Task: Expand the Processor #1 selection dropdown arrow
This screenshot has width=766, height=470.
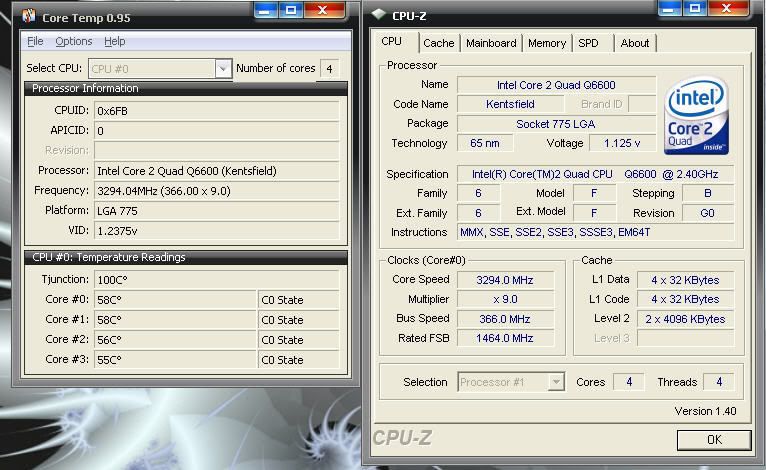Action: pyautogui.click(x=555, y=382)
